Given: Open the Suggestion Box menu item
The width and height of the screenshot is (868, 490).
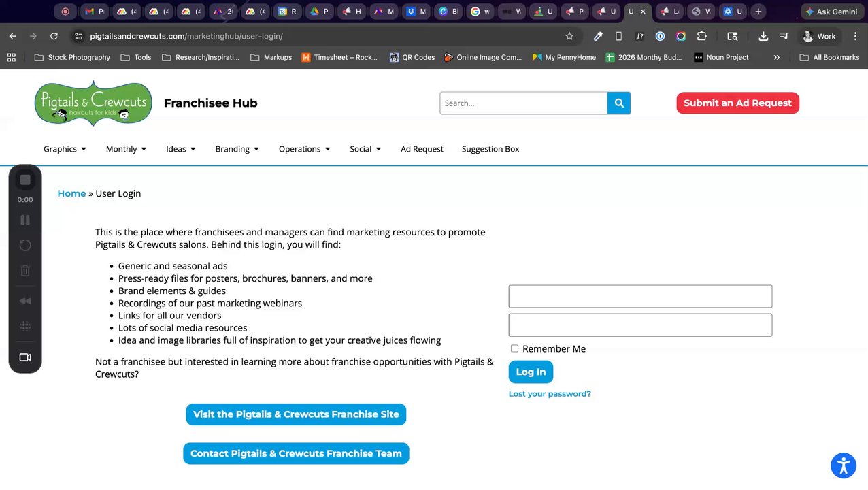Looking at the screenshot, I should coord(490,149).
